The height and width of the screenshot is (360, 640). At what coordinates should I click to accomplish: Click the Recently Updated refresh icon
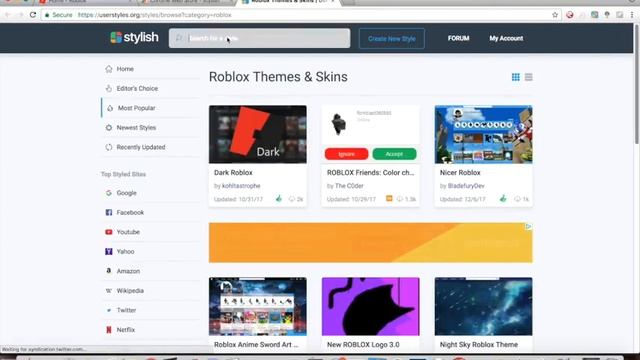click(109, 147)
